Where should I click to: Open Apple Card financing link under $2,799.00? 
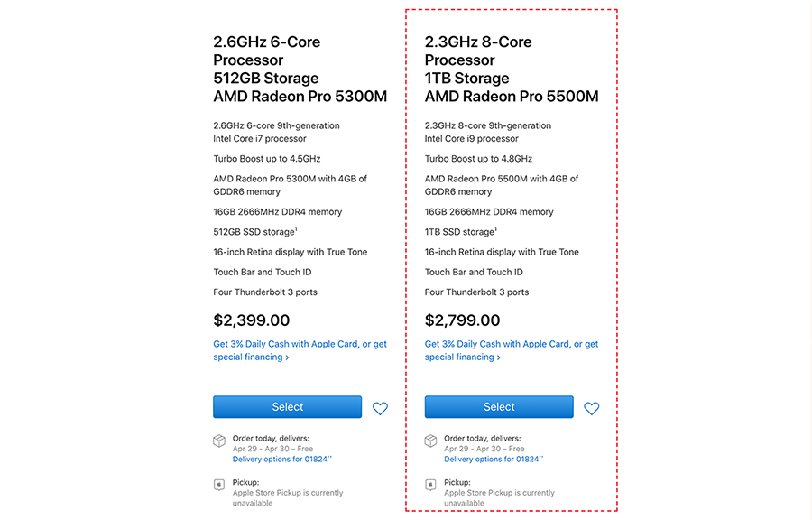pos(512,350)
